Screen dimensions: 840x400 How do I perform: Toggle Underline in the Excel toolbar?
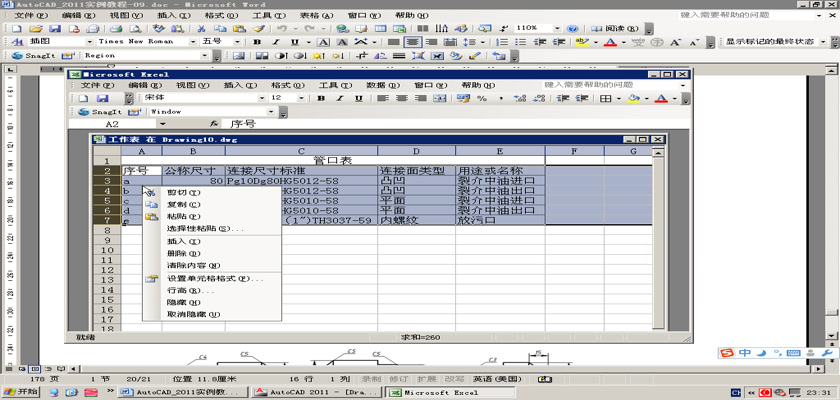click(358, 99)
